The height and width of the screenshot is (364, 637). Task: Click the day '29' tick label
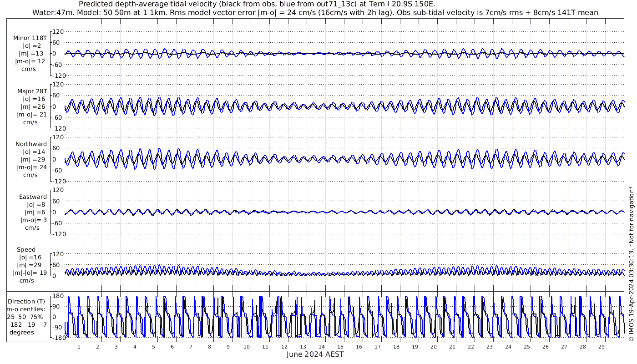[601, 346]
